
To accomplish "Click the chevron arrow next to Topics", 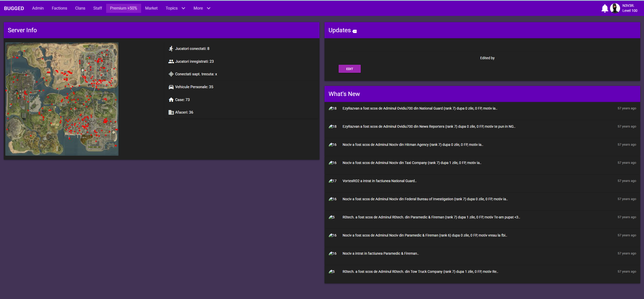I will 183,8.
